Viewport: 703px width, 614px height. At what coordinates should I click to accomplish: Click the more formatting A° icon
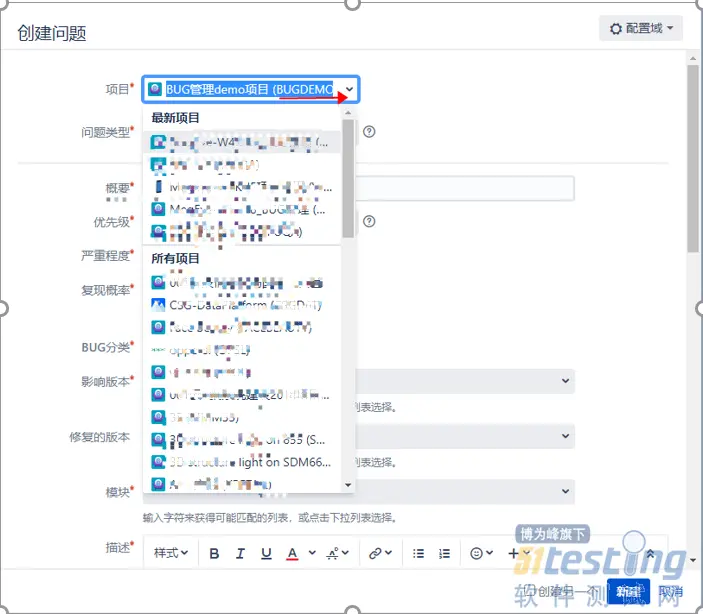(x=333, y=553)
